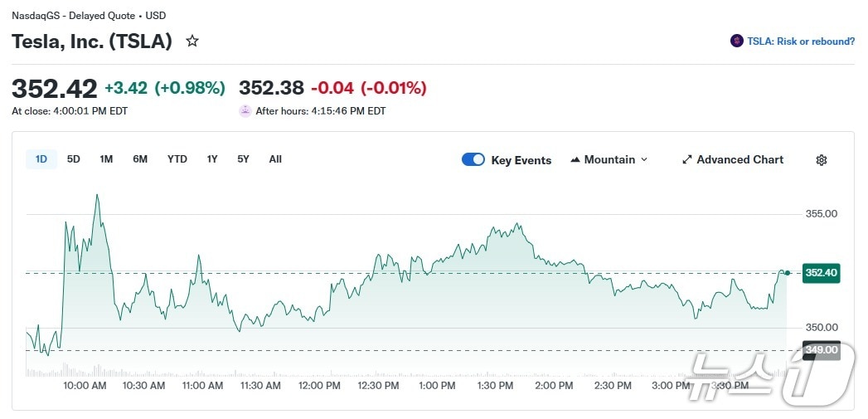This screenshot has height=419, width=868.
Task: Open chart settings gear icon
Action: click(x=822, y=160)
